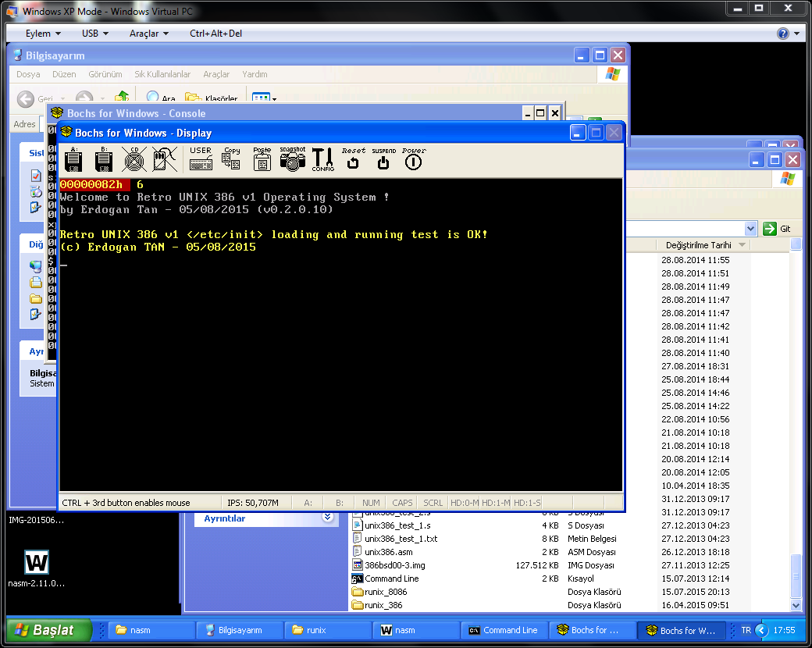Click the HD:0-M indicator in Bochs status bar
The image size is (812, 648).
tap(465, 503)
